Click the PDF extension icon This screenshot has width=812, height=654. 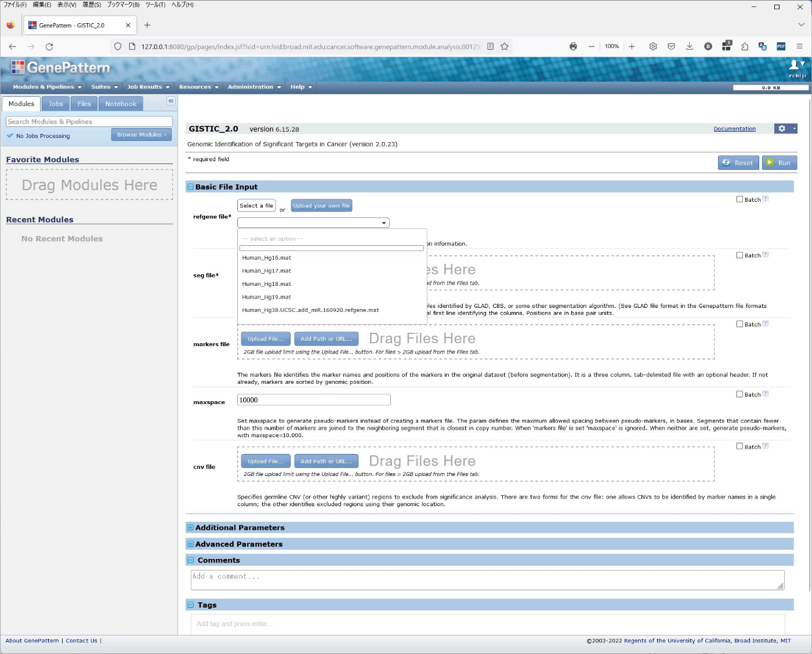tap(781, 46)
